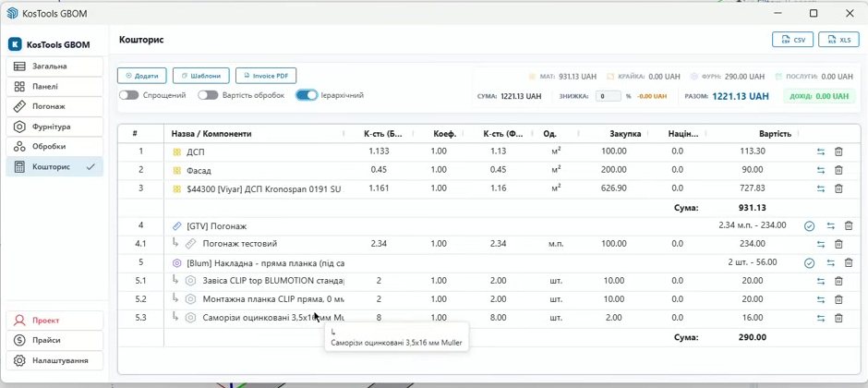The image size is (868, 388).
Task: Click swap icon in [Blum] Накладна row
Action: tap(830, 263)
